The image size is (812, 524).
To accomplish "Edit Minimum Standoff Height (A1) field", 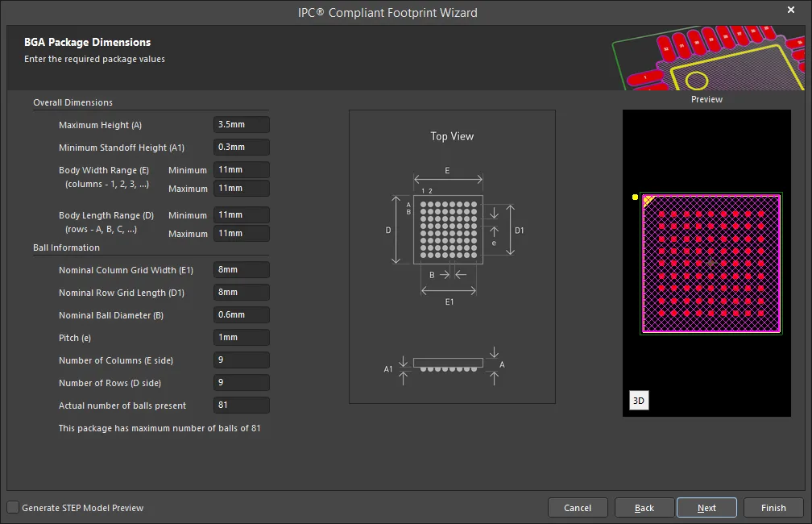I will [x=242, y=148].
